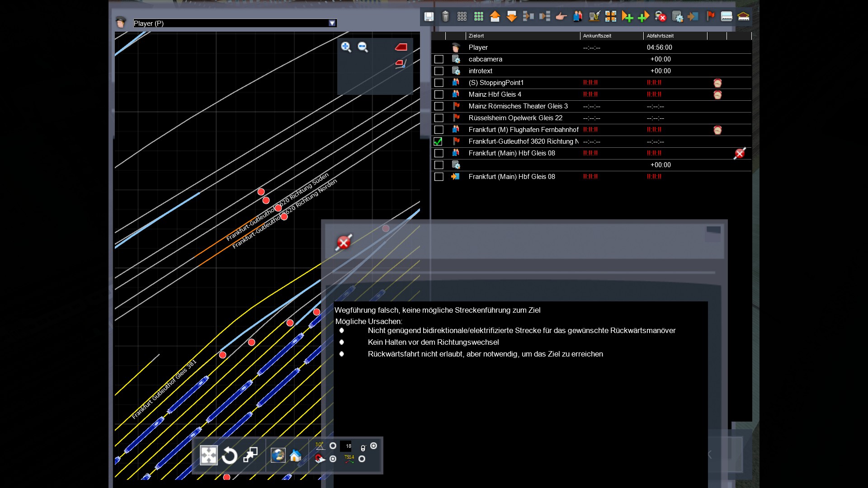The width and height of the screenshot is (868, 488).
Task: Zoom in on the 2D map
Action: (x=346, y=47)
